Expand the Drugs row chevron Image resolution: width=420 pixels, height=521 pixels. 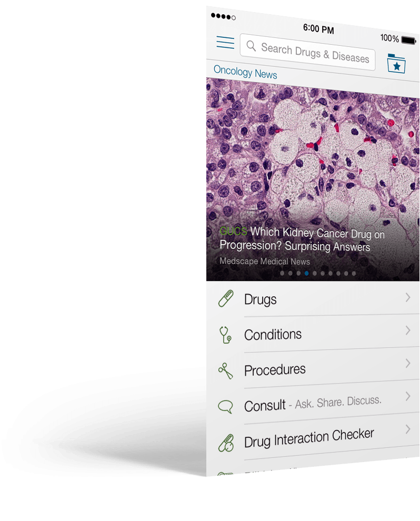tap(408, 297)
